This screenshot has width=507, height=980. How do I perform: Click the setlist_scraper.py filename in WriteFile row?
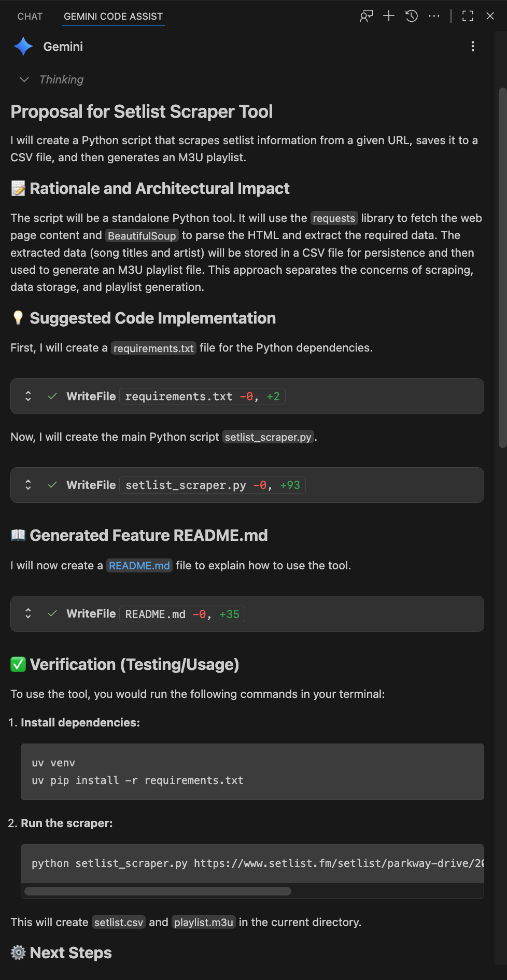coord(185,485)
